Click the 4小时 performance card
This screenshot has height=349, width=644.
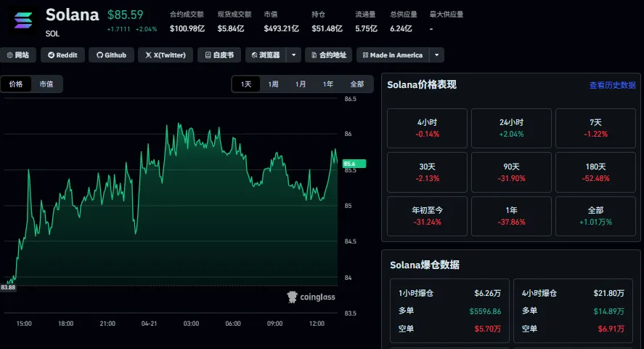coord(427,128)
